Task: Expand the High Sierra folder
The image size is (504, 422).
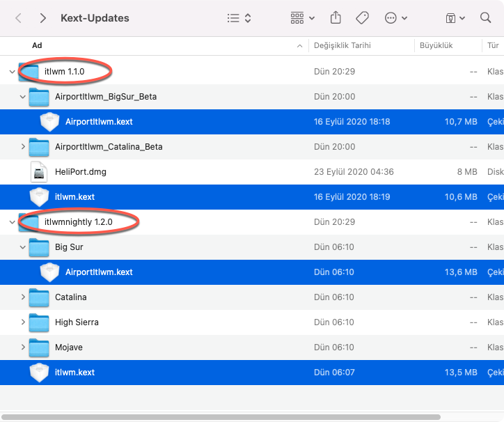Action: coord(23,322)
